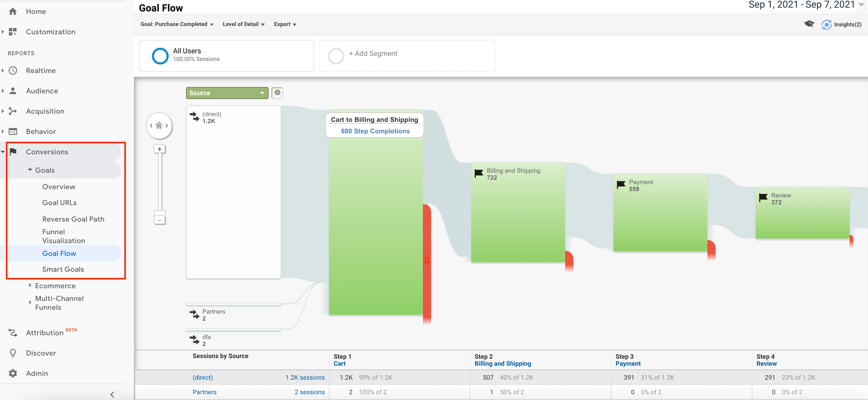868x400 pixels.
Task: Select the All Users segment circle
Action: click(160, 56)
